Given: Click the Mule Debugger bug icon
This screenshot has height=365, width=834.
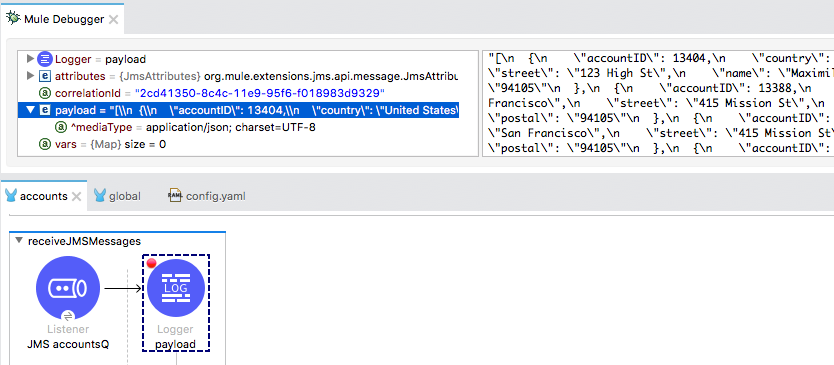Looking at the screenshot, I should pyautogui.click(x=13, y=19).
